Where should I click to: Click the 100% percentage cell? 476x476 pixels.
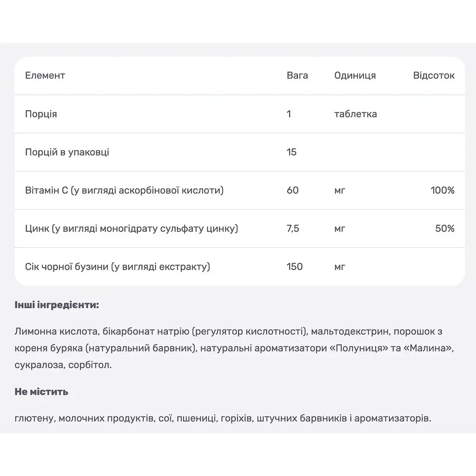click(443, 190)
